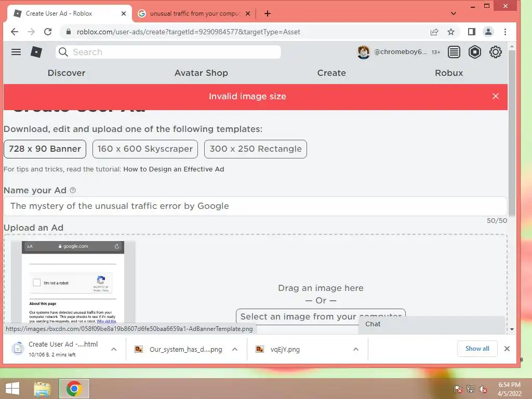Click the search magnifier icon
The height and width of the screenshot is (399, 532).
(63, 52)
